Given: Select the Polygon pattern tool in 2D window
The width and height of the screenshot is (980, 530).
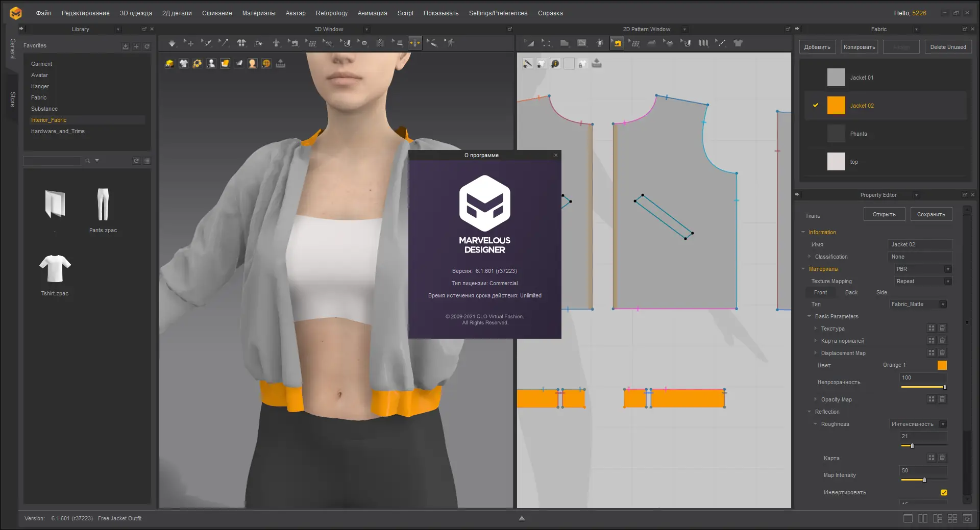Looking at the screenshot, I should point(564,43).
